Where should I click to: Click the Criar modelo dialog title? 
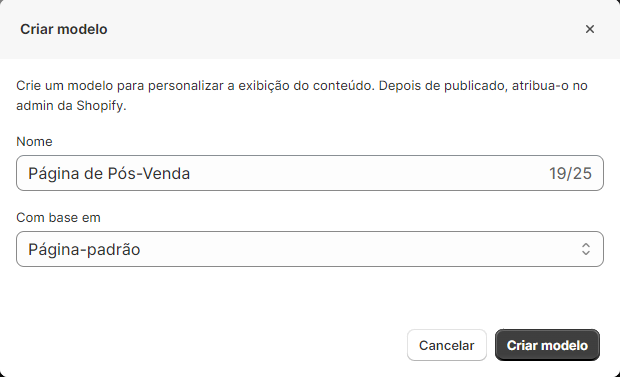click(64, 29)
